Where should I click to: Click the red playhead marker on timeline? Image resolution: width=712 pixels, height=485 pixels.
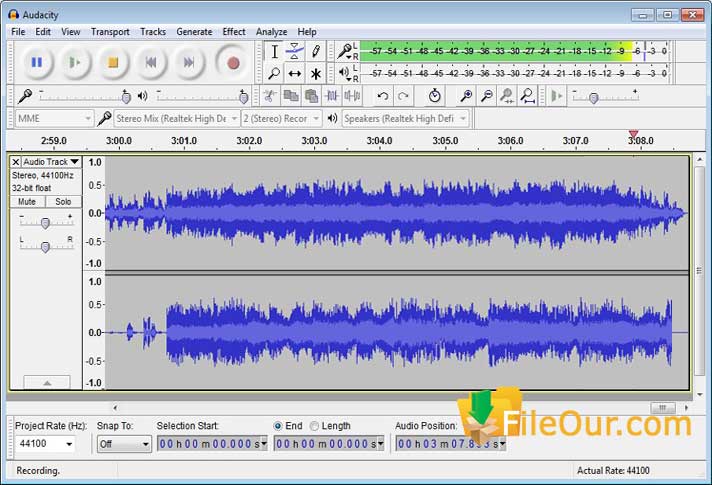[633, 134]
